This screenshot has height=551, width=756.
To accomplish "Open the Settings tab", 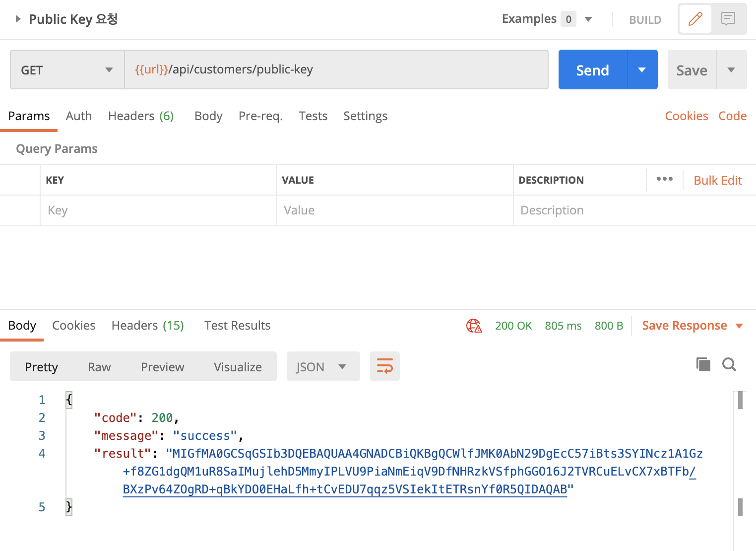I will (366, 116).
